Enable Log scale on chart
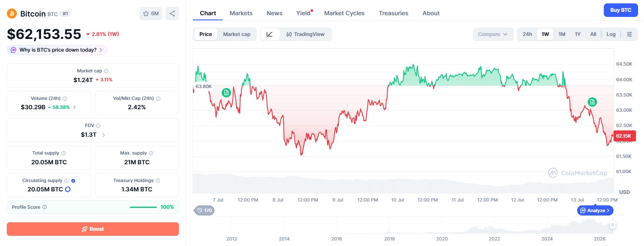This screenshot has height=246, width=644. [611, 34]
